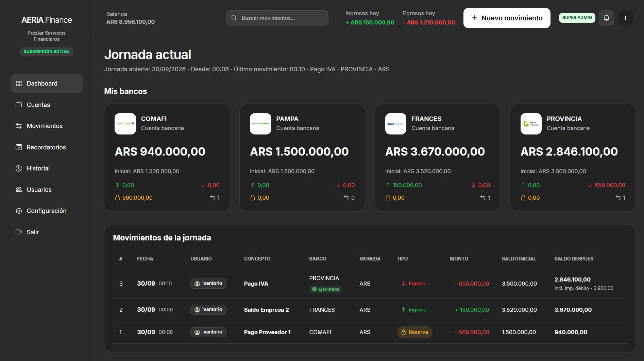Click the Saldo Empresa 2 concept

pyautogui.click(x=266, y=310)
